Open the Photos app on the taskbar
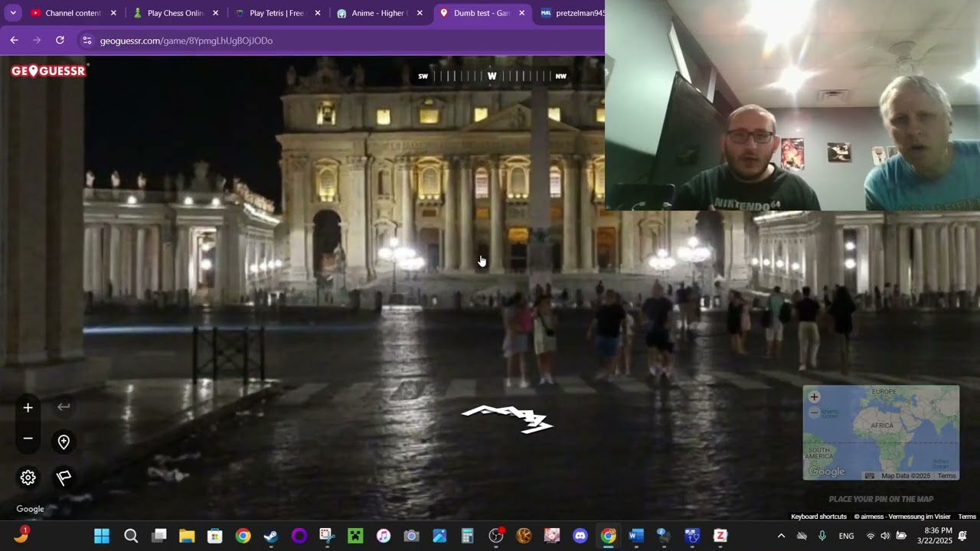The width and height of the screenshot is (980, 551). coord(439,536)
